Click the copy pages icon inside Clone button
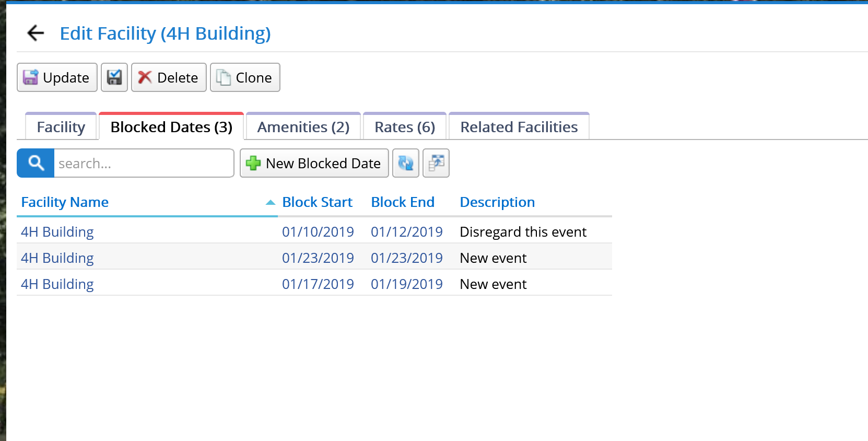This screenshot has height=441, width=868. point(221,77)
